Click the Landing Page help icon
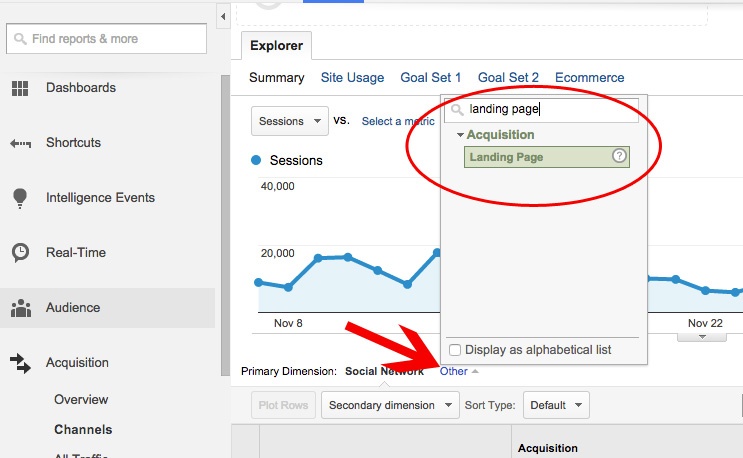The width and height of the screenshot is (743, 458). point(619,156)
